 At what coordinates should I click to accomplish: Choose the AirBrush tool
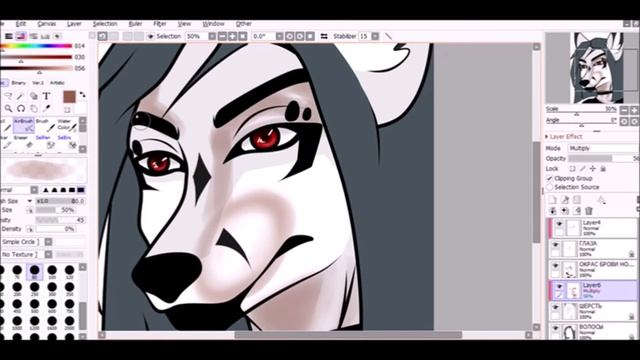pos(23,125)
